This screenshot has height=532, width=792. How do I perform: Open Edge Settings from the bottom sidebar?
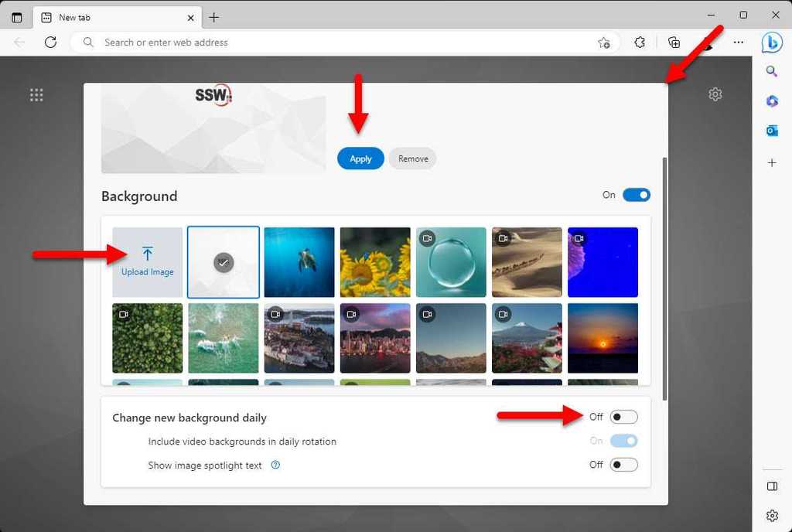click(772, 516)
